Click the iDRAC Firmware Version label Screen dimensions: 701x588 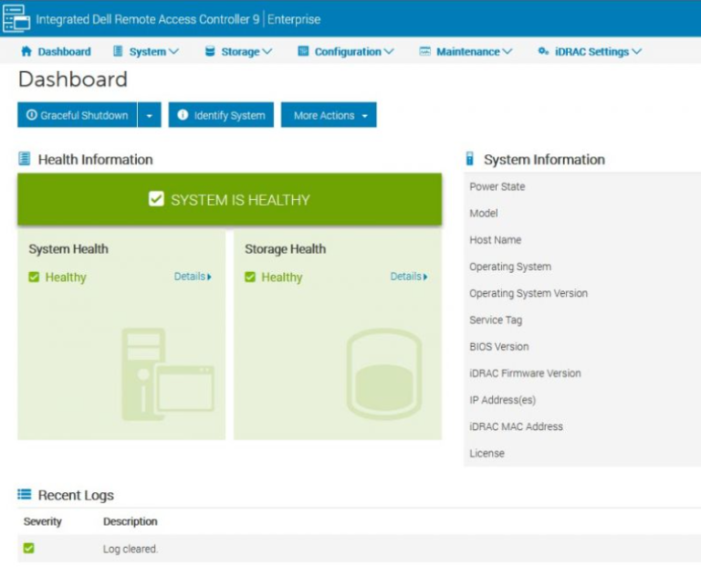[x=525, y=373]
